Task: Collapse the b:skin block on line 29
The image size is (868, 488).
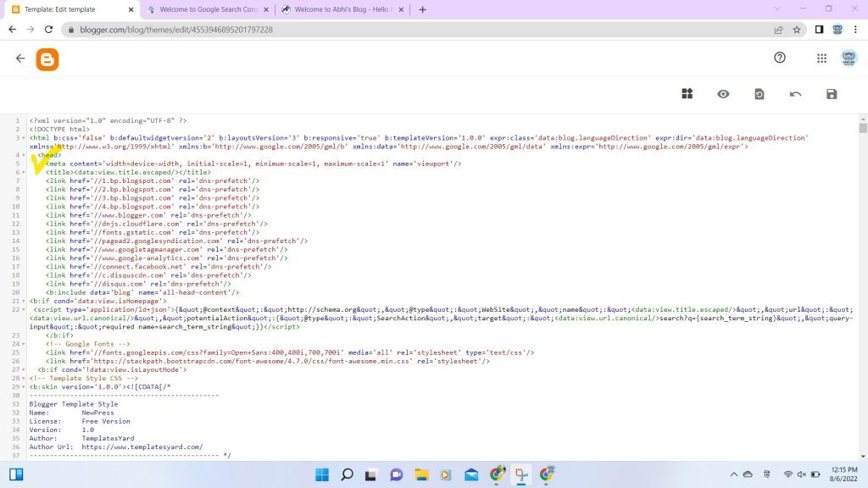Action: click(23, 386)
